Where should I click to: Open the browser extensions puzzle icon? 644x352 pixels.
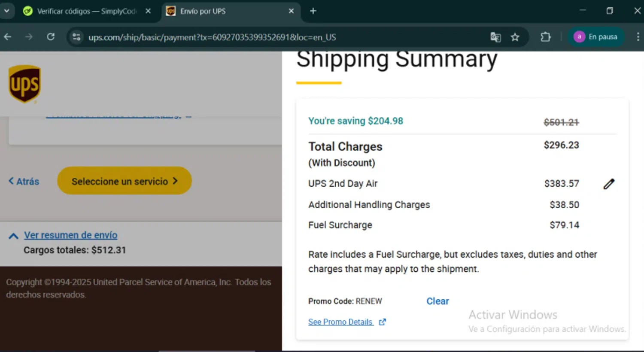tap(545, 37)
